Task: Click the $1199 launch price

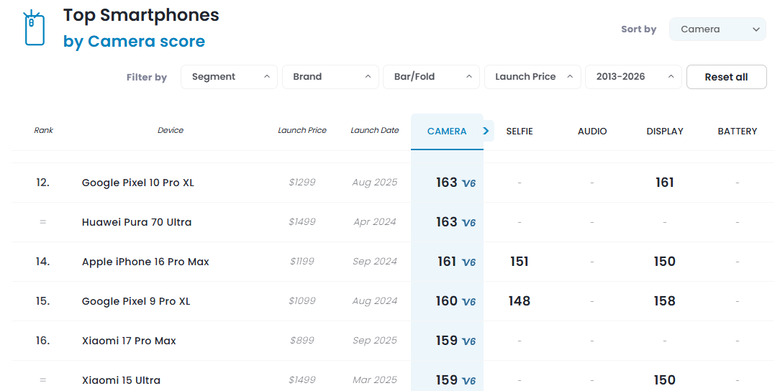Action: pos(302,262)
